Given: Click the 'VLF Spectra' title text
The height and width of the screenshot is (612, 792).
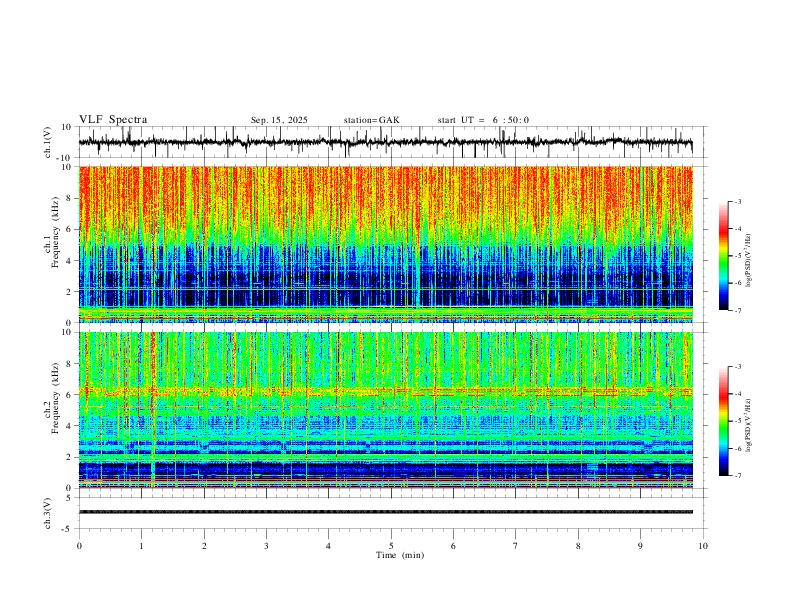Looking at the screenshot, I should [113, 120].
